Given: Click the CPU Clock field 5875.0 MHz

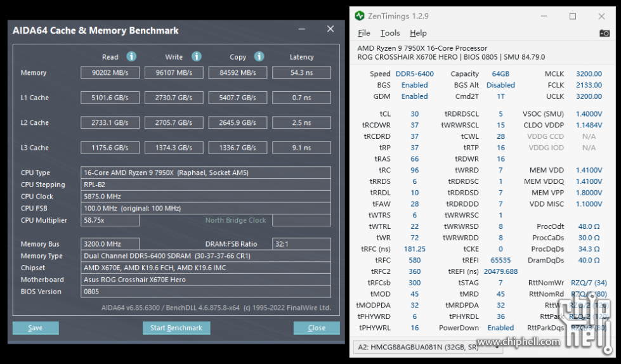Looking at the screenshot, I should [x=206, y=197].
